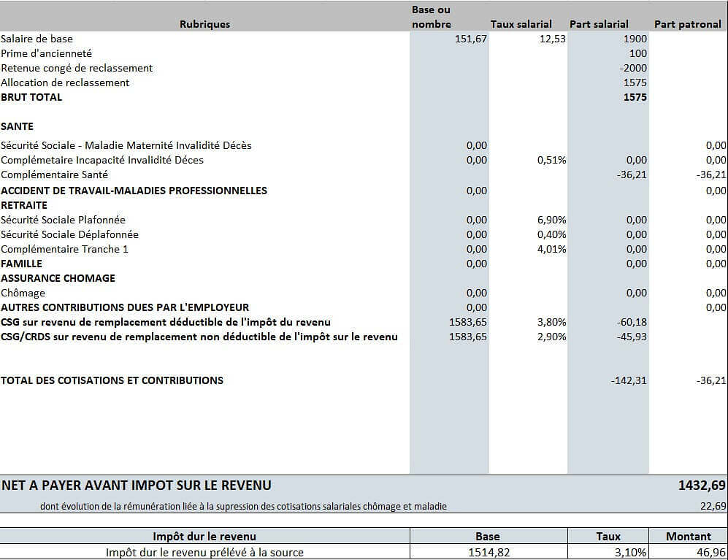Screen dimensions: 728x560
Task: Click the 22,69 evolution amount
Action: pyautogui.click(x=713, y=507)
